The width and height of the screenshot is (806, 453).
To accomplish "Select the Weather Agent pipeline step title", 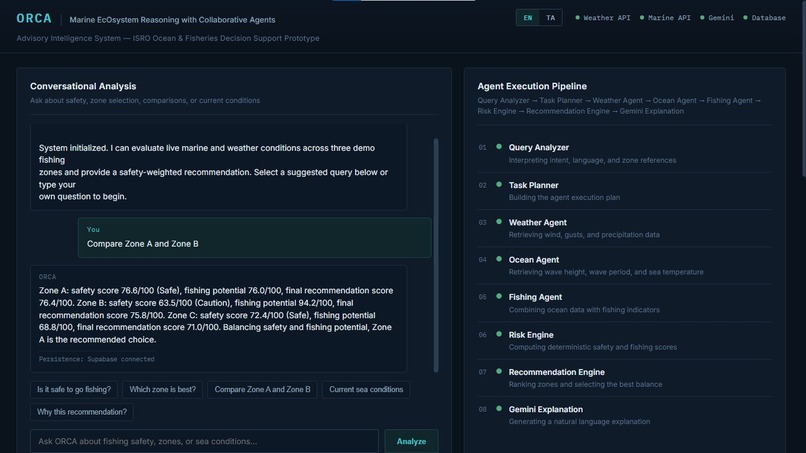I will pos(538,223).
